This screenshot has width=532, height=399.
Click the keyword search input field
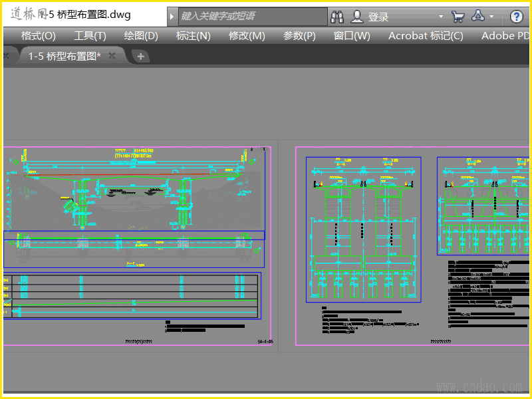click(x=253, y=16)
